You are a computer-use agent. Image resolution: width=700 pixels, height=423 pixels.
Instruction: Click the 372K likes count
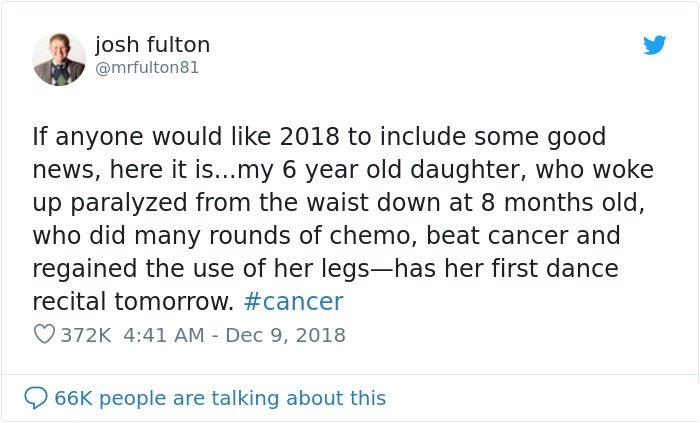coord(86,335)
